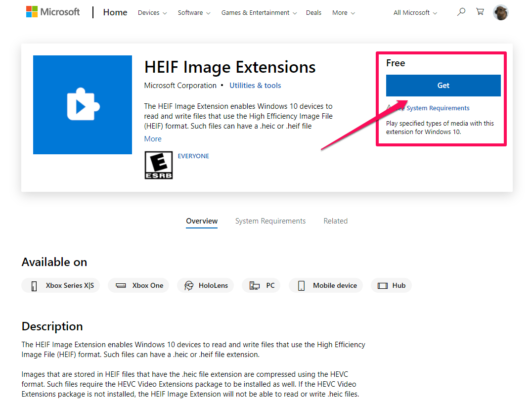The width and height of the screenshot is (532, 405).
Task: Expand the Devices menu
Action: [x=152, y=12]
